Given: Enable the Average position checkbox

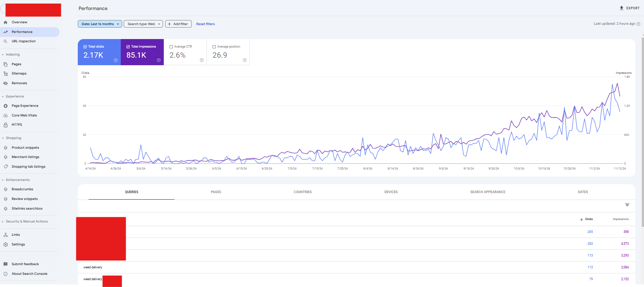Looking at the screenshot, I should click(214, 47).
